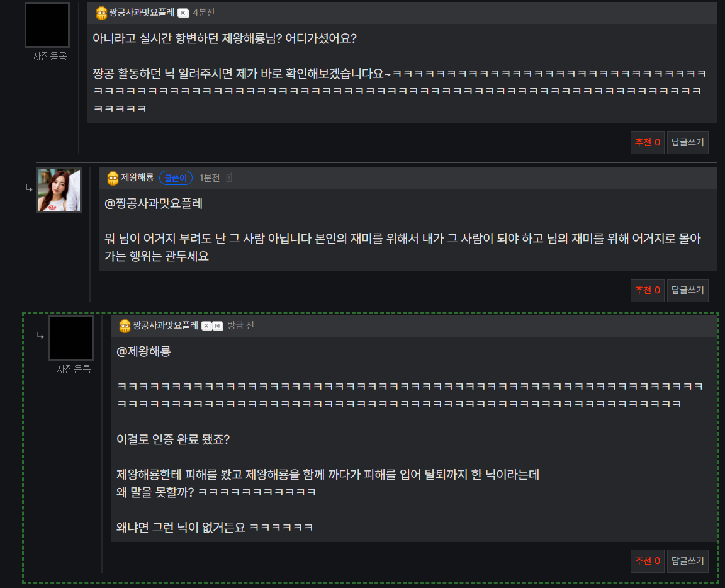Click the yellow squid icon beside 제왕해룡's name
725x588 pixels.
113,178
